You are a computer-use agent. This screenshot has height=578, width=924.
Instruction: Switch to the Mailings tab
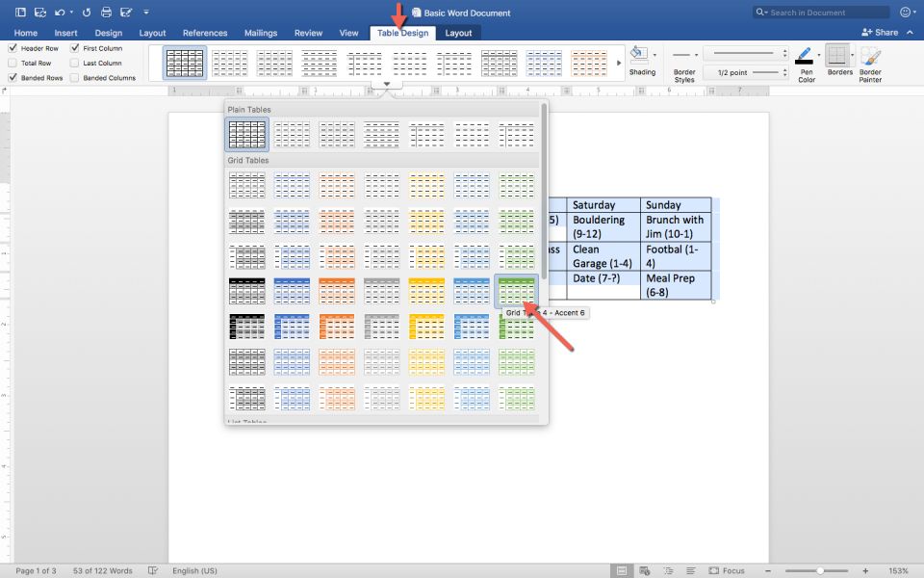point(260,33)
